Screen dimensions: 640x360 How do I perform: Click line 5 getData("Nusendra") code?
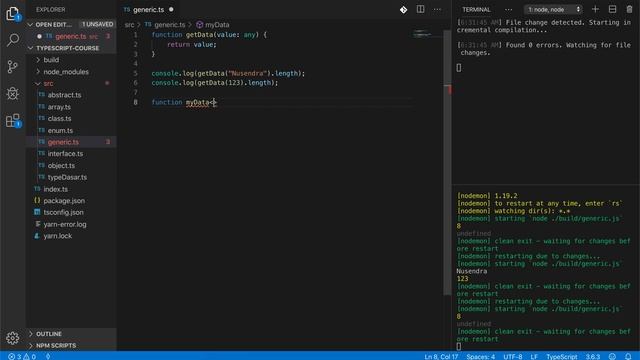228,73
